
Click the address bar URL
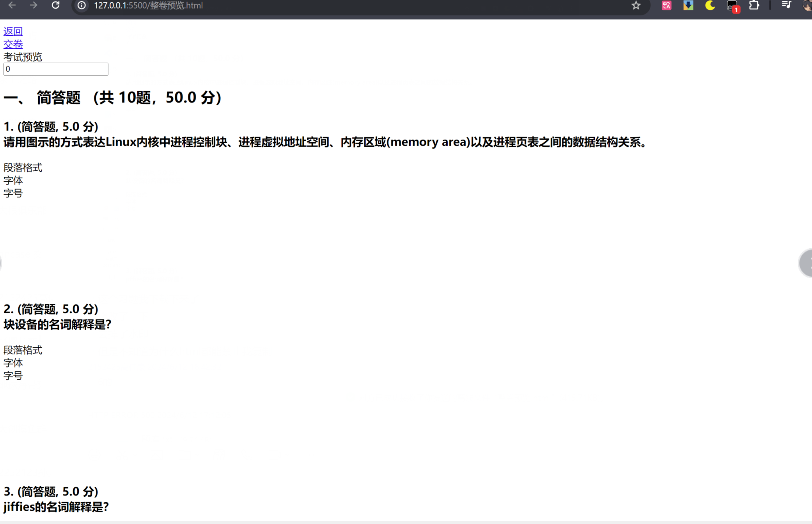click(148, 5)
